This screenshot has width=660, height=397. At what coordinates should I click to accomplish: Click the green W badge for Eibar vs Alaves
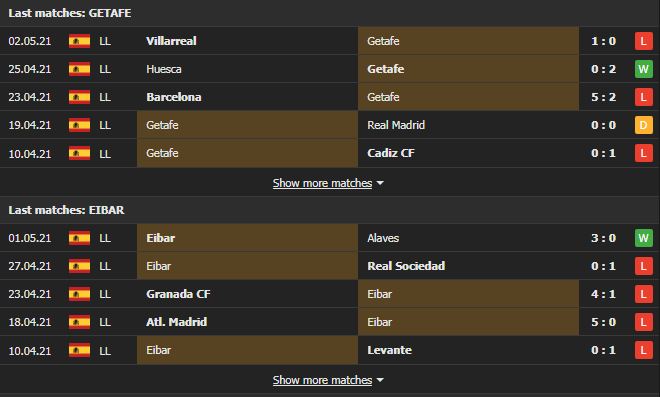[643, 238]
